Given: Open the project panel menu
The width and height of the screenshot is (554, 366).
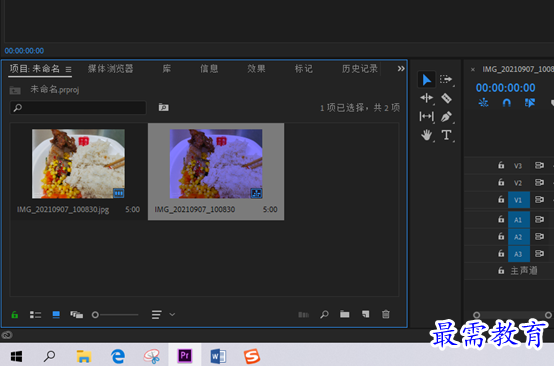Looking at the screenshot, I should point(69,69).
